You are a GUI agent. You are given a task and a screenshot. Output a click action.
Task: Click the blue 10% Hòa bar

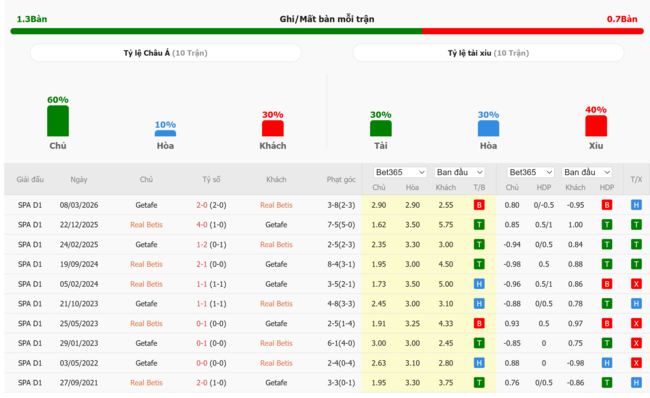(165, 133)
